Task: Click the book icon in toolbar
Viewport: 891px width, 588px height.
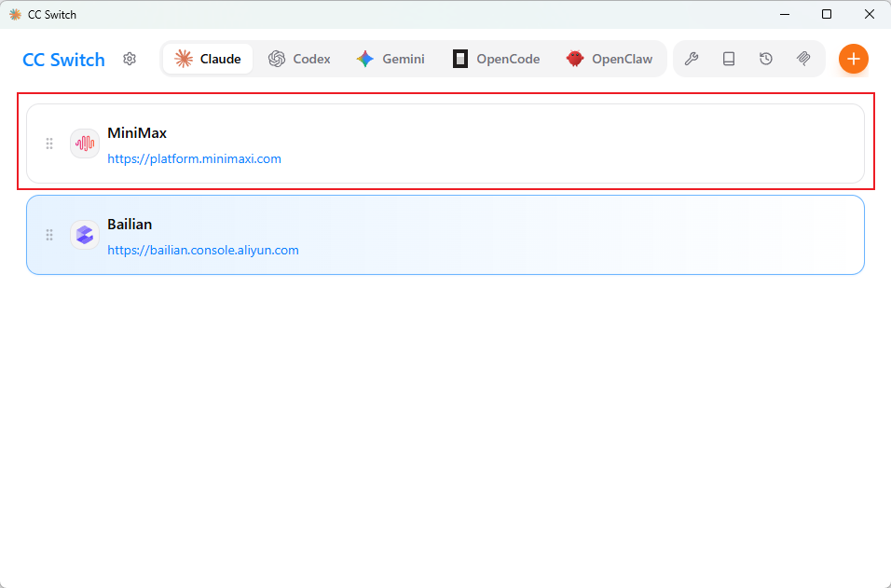Action: (x=729, y=59)
